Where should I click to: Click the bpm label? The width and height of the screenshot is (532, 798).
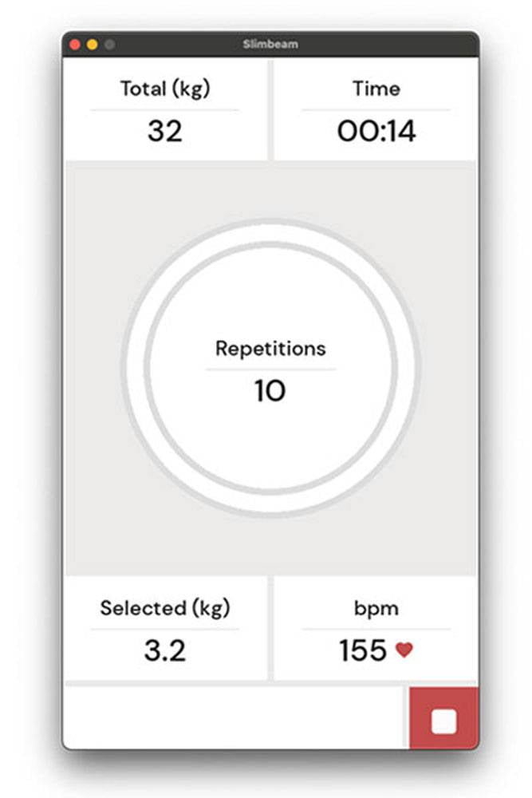tap(376, 608)
